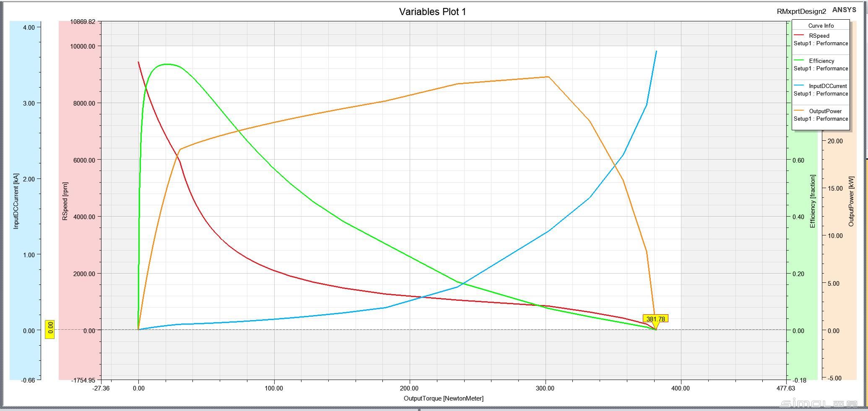Select the Efficiency [fraction] axis title
The height and width of the screenshot is (411, 868).
813,202
